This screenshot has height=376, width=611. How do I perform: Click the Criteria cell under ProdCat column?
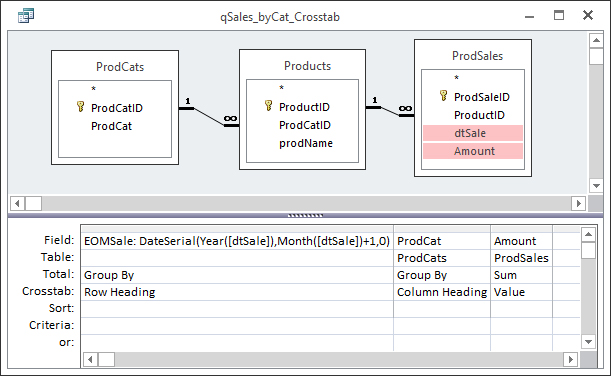pos(442,326)
